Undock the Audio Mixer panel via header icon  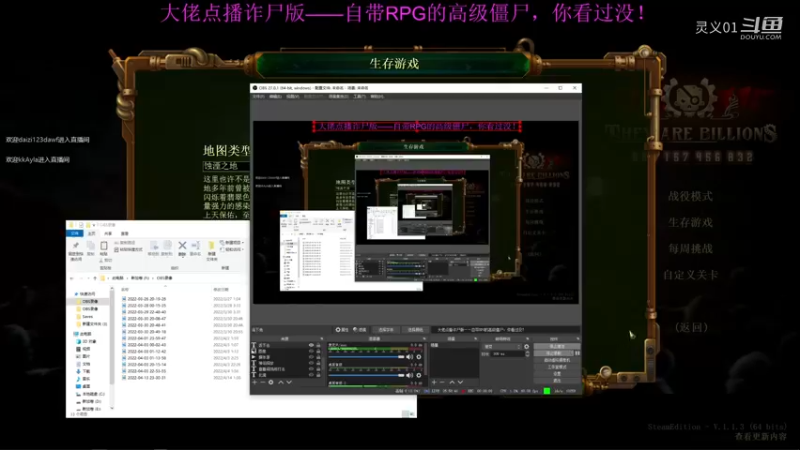424,338
